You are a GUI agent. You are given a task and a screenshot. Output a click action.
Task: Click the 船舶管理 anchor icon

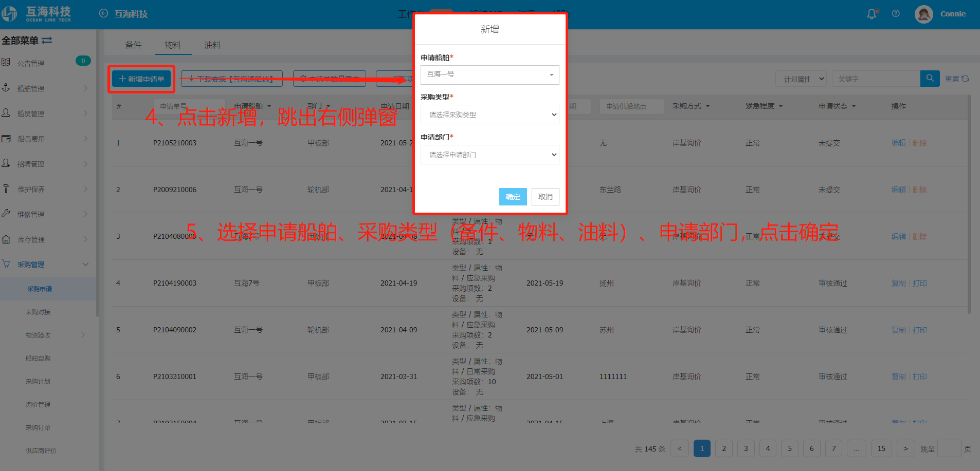[x=6, y=88]
